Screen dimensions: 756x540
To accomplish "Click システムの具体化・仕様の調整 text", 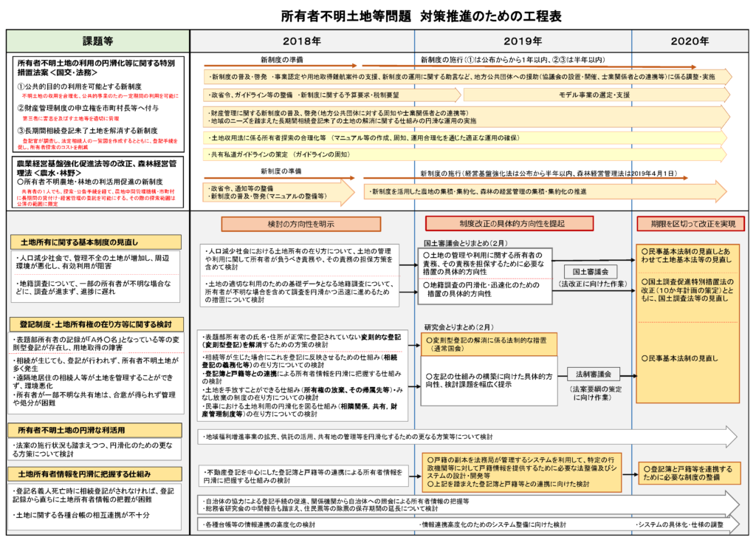I will point(679,524).
